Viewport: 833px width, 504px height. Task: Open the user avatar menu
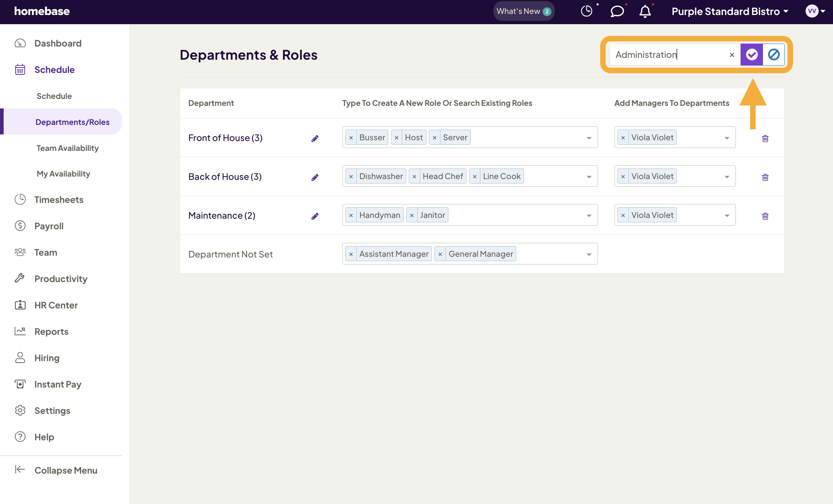tap(812, 11)
